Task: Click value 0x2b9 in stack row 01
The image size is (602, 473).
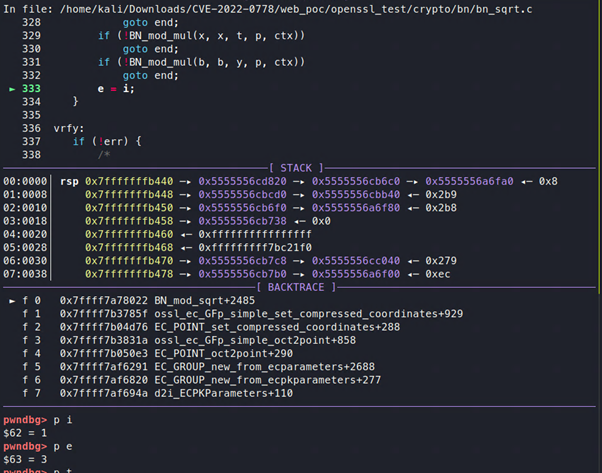Action: tap(441, 195)
